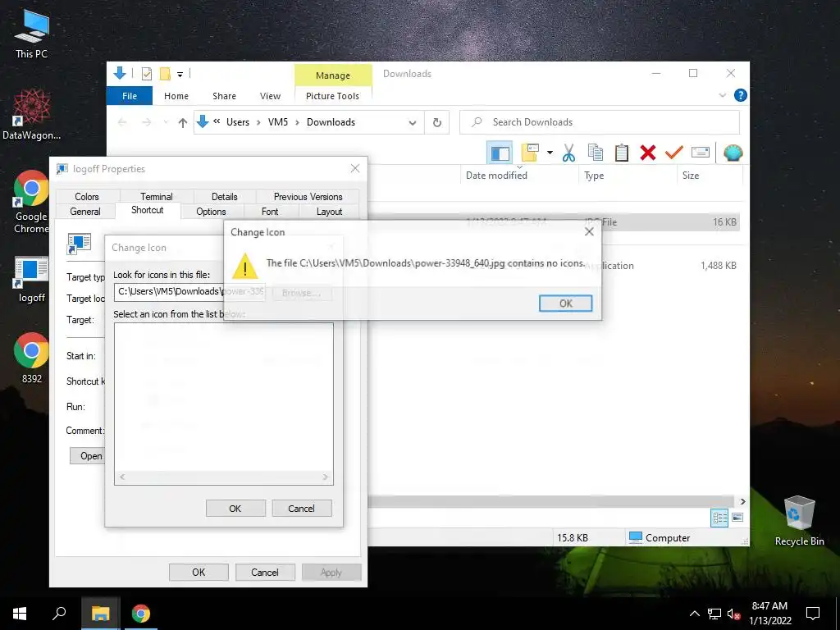Click the Refresh button in address bar
This screenshot has width=840, height=630.
tap(437, 123)
